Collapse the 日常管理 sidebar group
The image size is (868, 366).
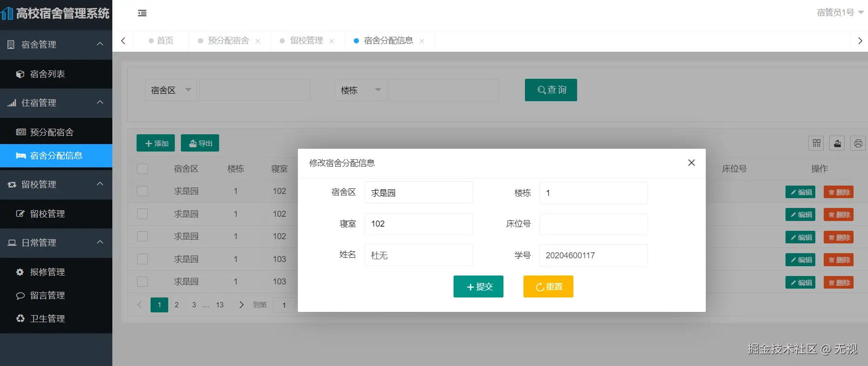tap(56, 243)
